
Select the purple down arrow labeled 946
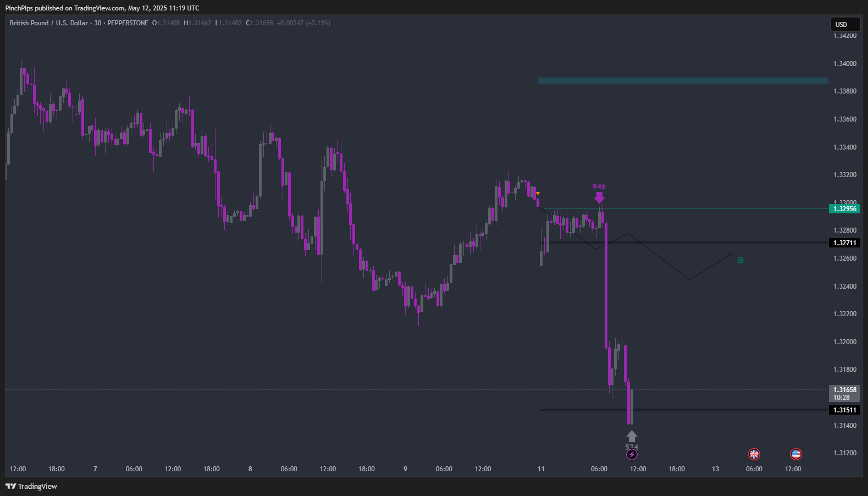599,197
